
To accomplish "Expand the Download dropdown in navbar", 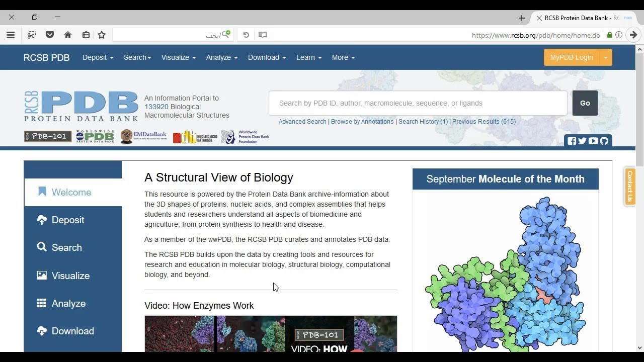I will point(267,57).
